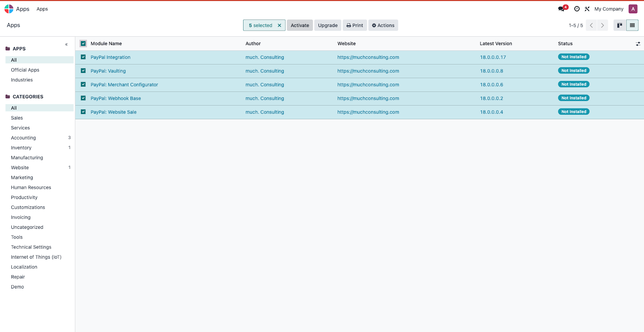
Task: Open the Apps top menu item
Action: [42, 9]
